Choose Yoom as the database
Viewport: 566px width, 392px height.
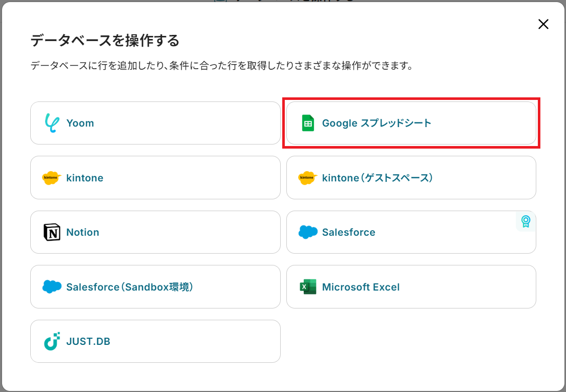click(155, 123)
